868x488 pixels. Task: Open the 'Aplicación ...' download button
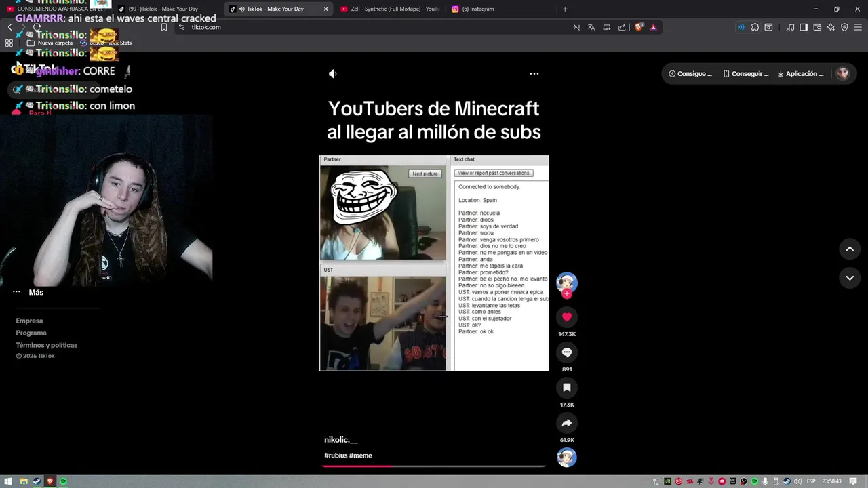pyautogui.click(x=801, y=74)
